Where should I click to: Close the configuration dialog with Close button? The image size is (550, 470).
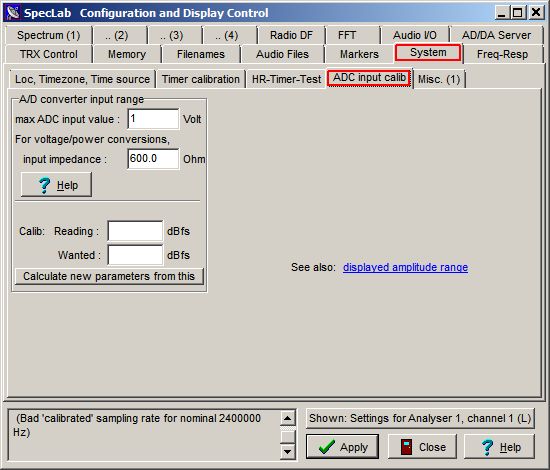tap(423, 446)
